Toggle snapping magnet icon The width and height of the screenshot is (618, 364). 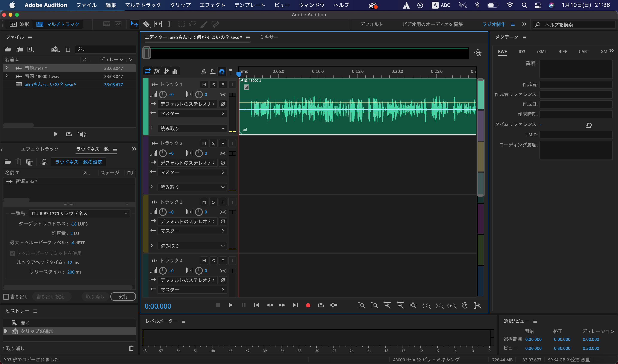click(222, 71)
